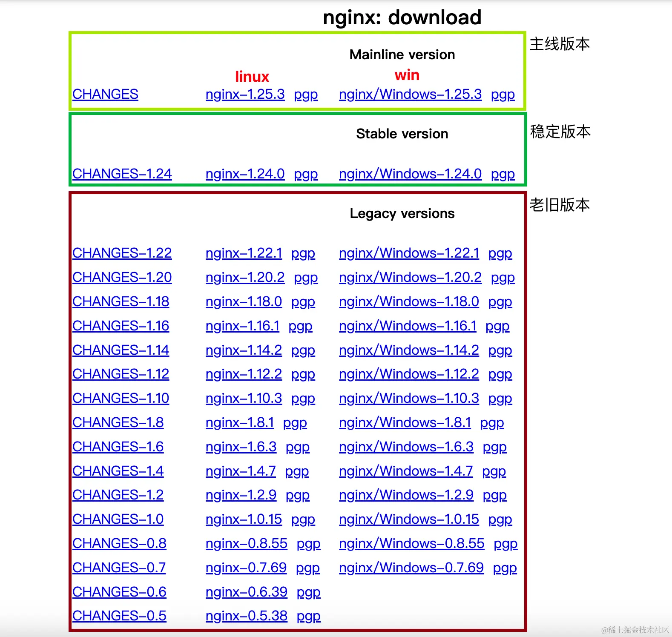Open CHANGES-1.14 link
The height and width of the screenshot is (637, 672).
click(x=121, y=350)
